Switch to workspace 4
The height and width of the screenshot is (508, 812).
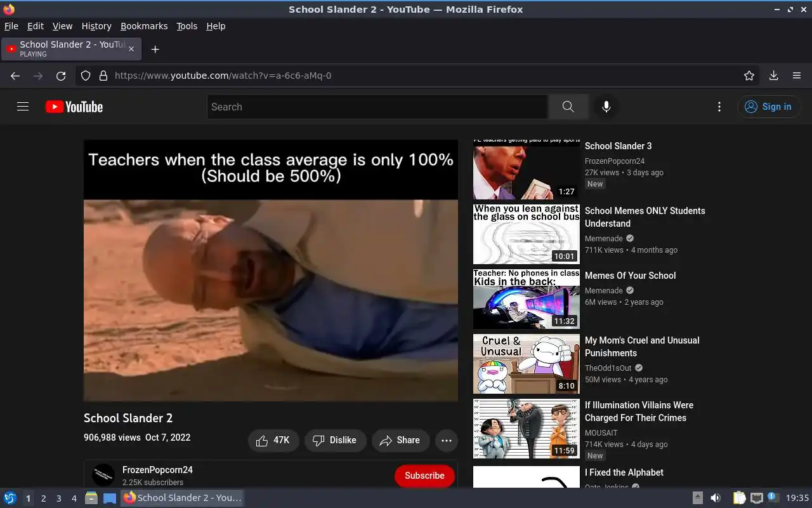point(74,498)
